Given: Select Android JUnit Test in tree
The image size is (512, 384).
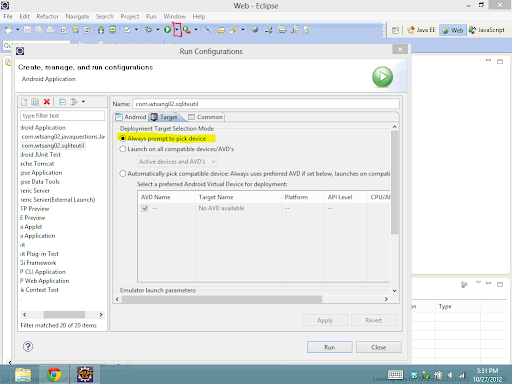Looking at the screenshot, I should tap(40, 155).
